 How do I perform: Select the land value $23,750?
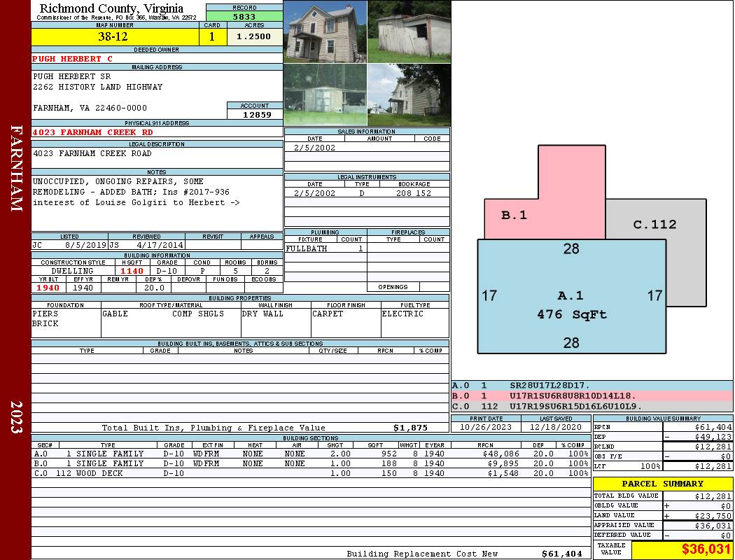click(713, 516)
